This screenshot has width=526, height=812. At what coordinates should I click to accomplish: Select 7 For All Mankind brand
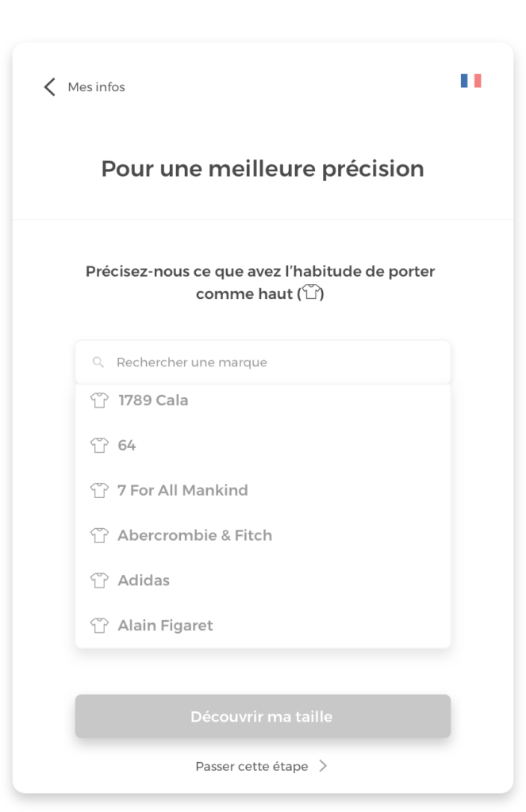click(x=182, y=491)
